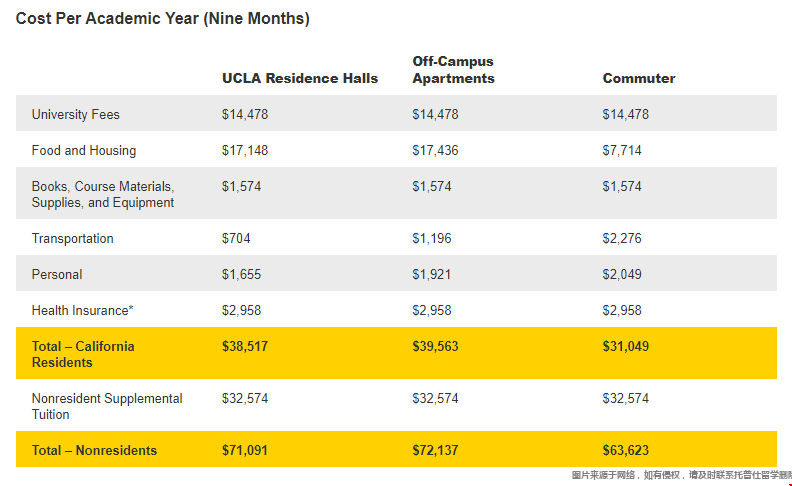Screen dimensions: 792x486
Task: Click the 'Personal' row label
Action: tap(57, 274)
